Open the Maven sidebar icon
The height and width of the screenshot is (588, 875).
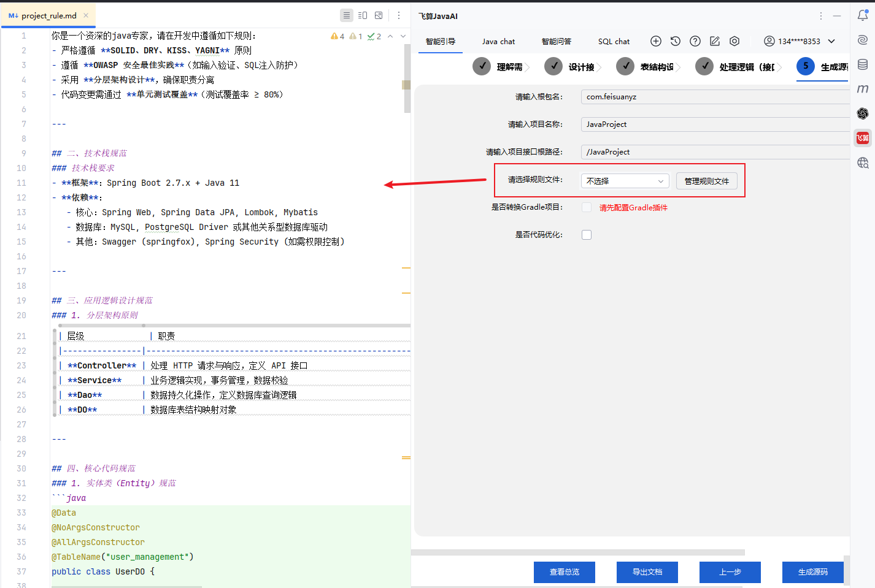pos(863,89)
